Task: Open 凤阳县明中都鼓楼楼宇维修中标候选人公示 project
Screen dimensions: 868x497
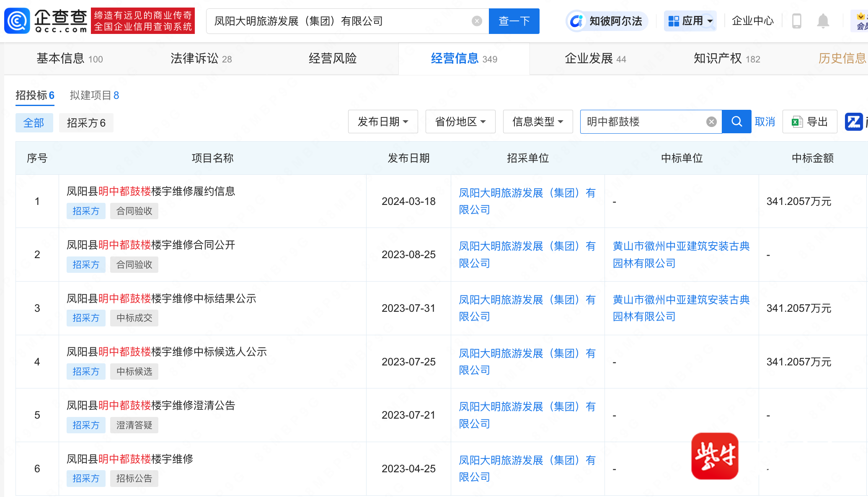Action: [x=167, y=352]
